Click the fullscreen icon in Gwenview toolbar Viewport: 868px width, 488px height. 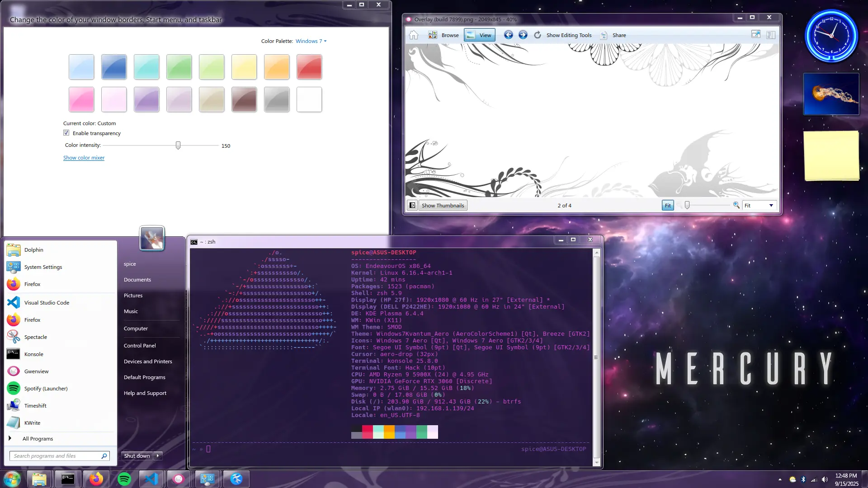(755, 35)
